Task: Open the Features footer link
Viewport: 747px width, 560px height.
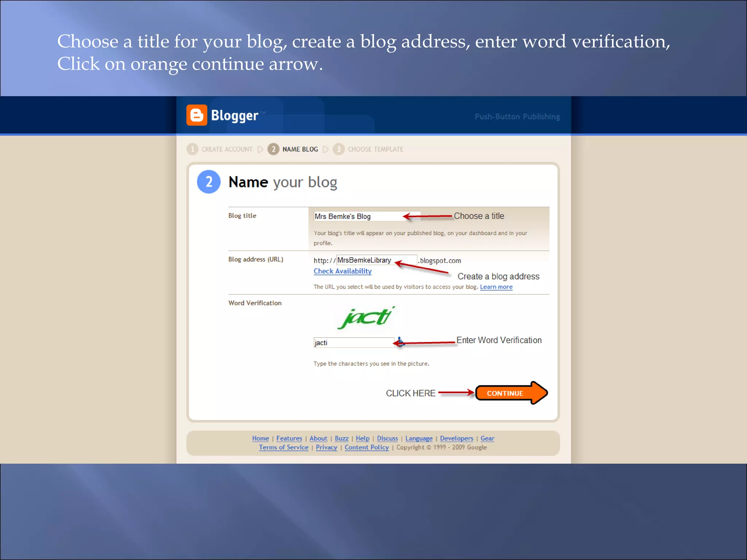Action: 289,438
